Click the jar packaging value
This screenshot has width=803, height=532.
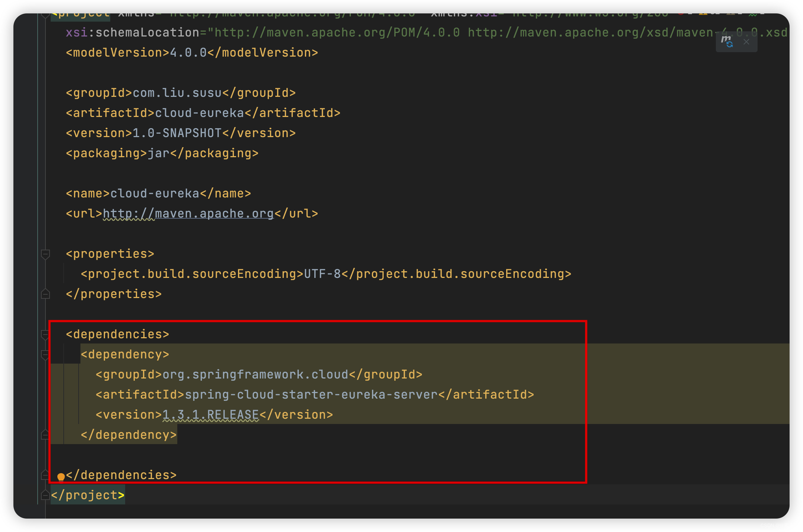click(159, 153)
